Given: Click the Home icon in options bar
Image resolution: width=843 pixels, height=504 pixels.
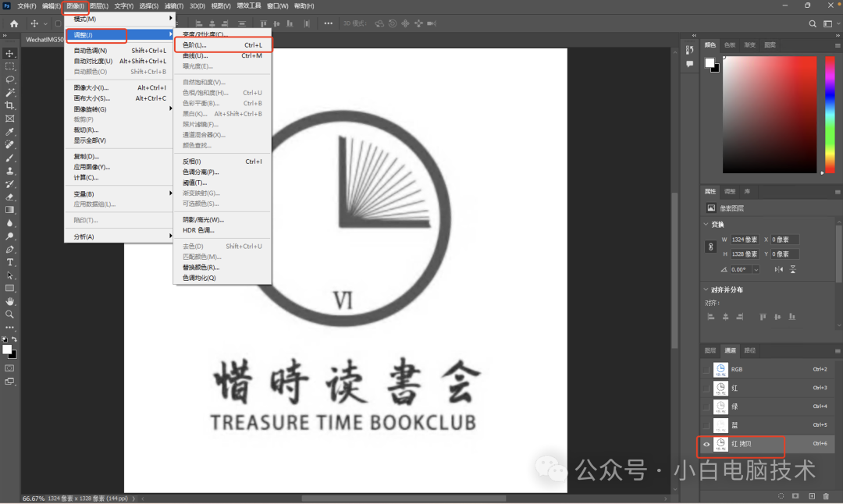Looking at the screenshot, I should [x=14, y=23].
